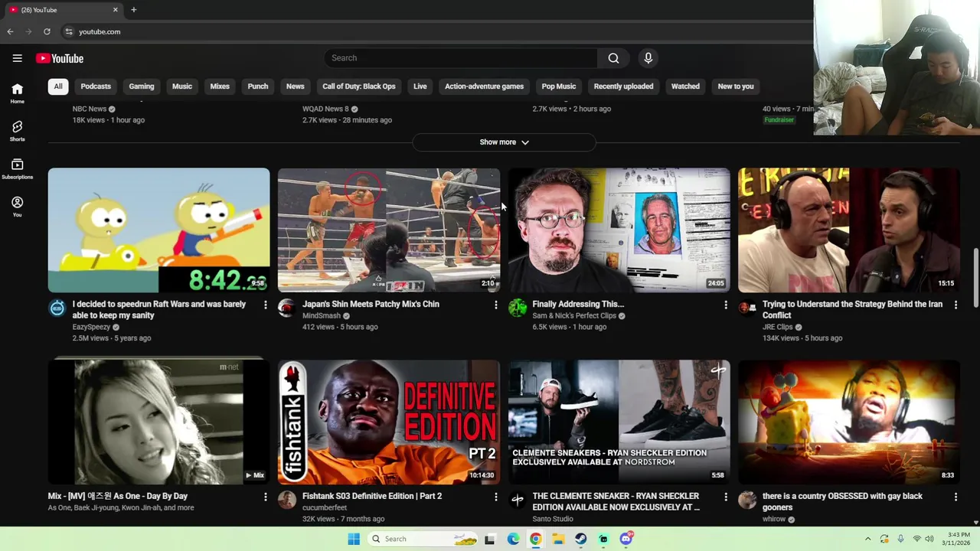Open a new browser tab
The image size is (980, 551).
pos(133,10)
